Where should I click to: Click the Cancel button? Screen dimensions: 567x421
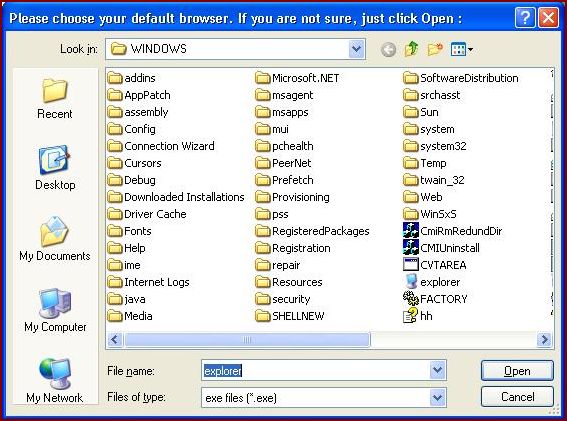tap(517, 397)
